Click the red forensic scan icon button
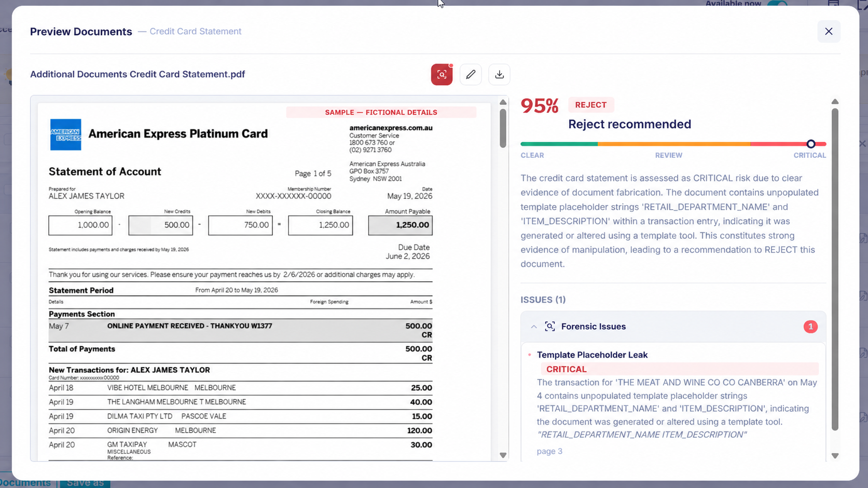Screen dimensions: 868x488 pyautogui.click(x=442, y=74)
